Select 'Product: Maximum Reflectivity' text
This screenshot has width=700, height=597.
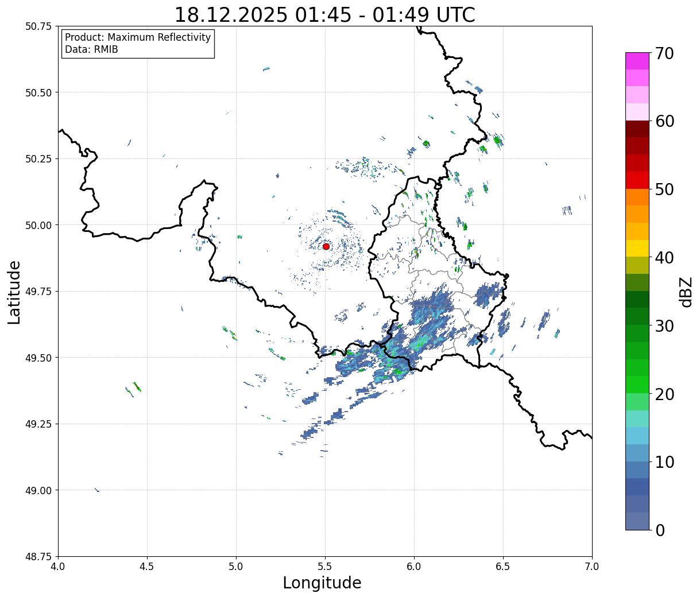click(138, 37)
